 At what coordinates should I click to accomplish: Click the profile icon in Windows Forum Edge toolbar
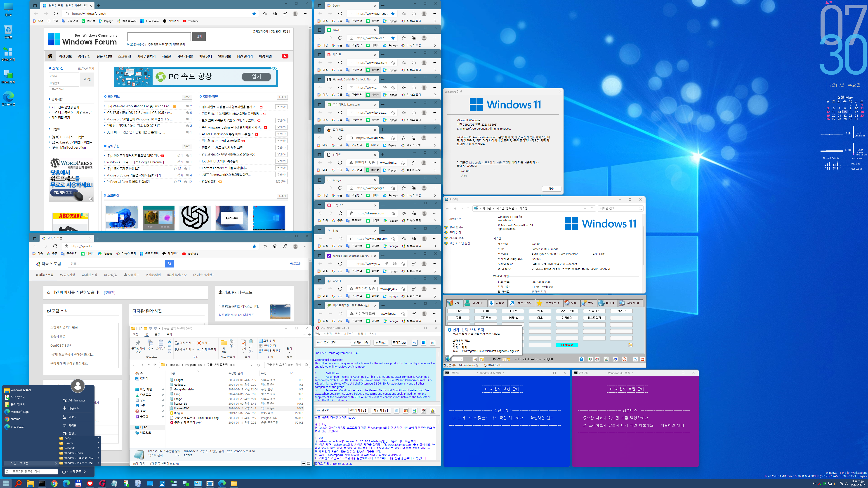pyautogui.click(x=295, y=14)
